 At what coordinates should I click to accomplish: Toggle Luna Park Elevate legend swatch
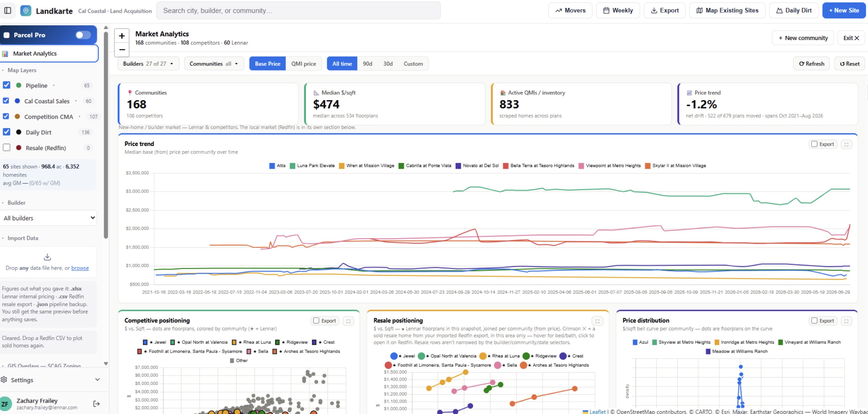click(293, 165)
